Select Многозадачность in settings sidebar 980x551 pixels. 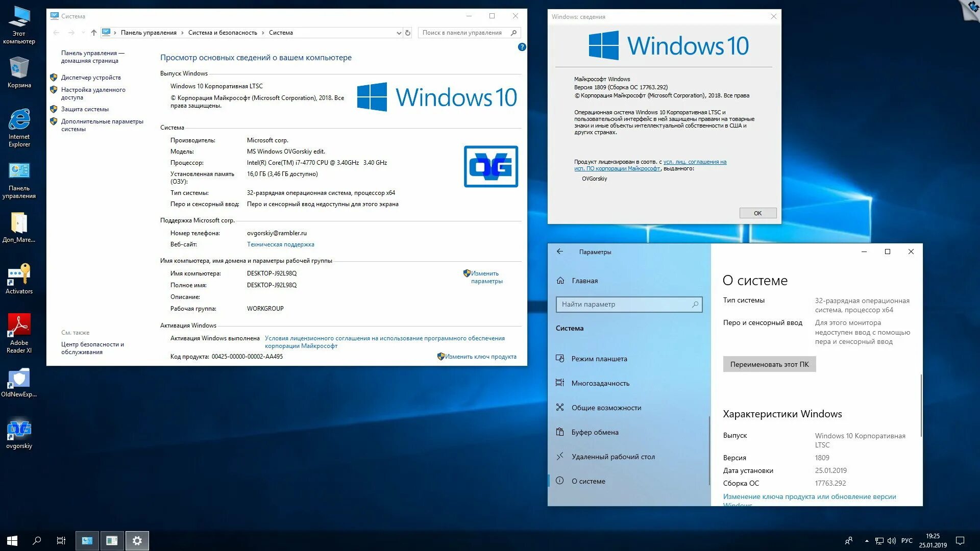[600, 383]
